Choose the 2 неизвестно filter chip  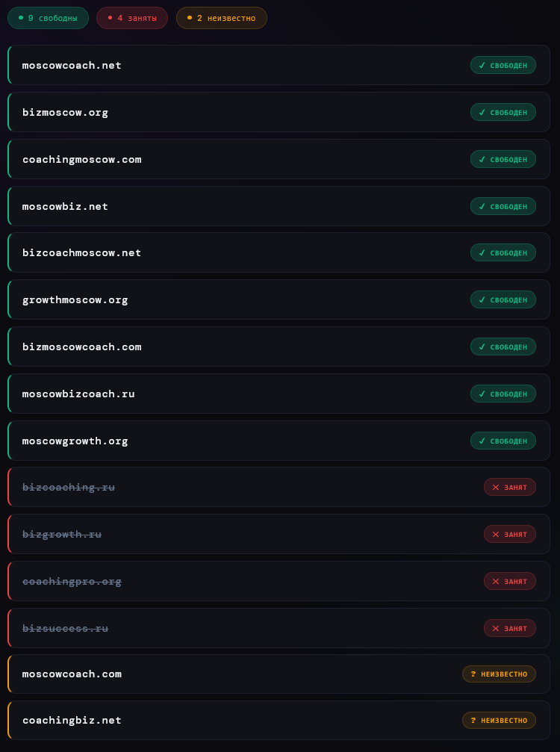click(221, 18)
